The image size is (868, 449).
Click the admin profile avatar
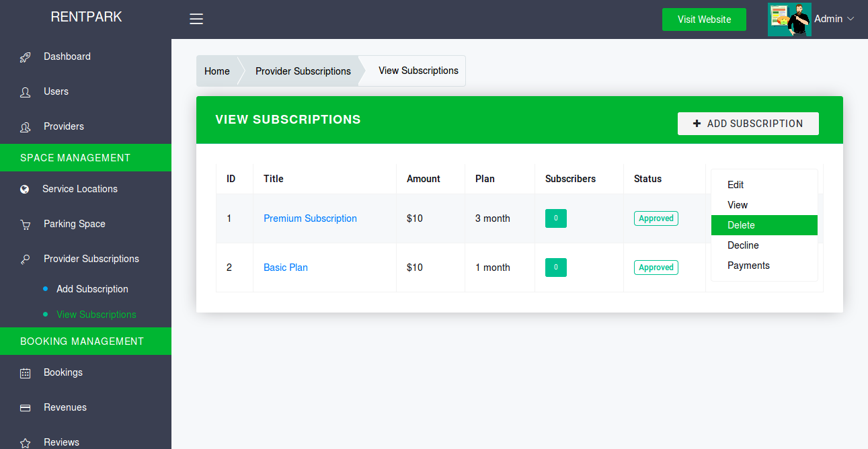point(789,19)
